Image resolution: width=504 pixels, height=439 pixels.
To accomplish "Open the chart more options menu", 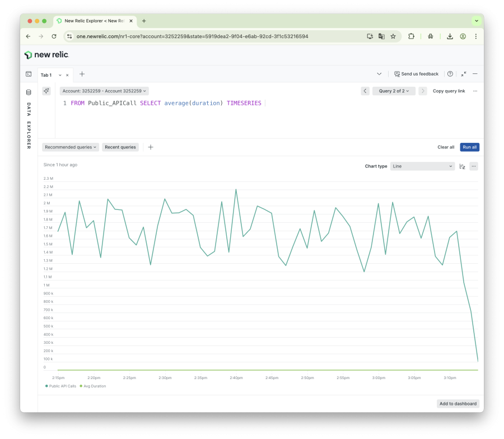I will click(x=474, y=166).
